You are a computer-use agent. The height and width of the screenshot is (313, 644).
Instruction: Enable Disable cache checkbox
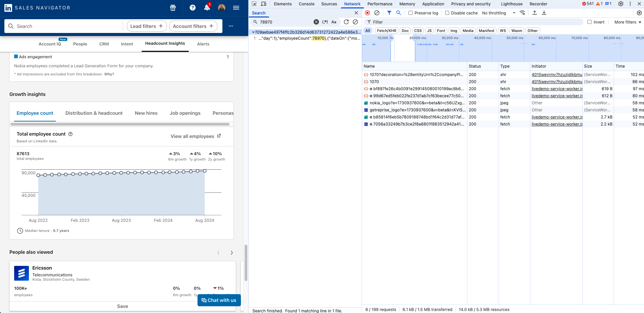pyautogui.click(x=447, y=13)
